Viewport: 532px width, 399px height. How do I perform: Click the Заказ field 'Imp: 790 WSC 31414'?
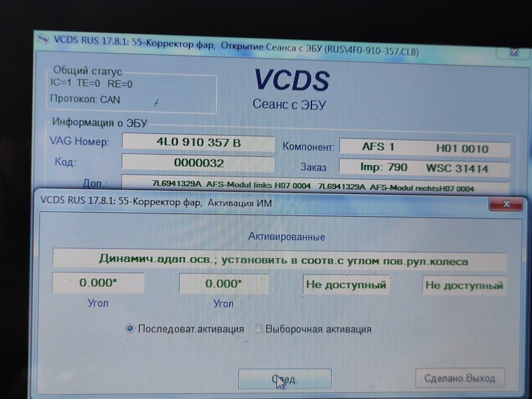click(x=424, y=168)
